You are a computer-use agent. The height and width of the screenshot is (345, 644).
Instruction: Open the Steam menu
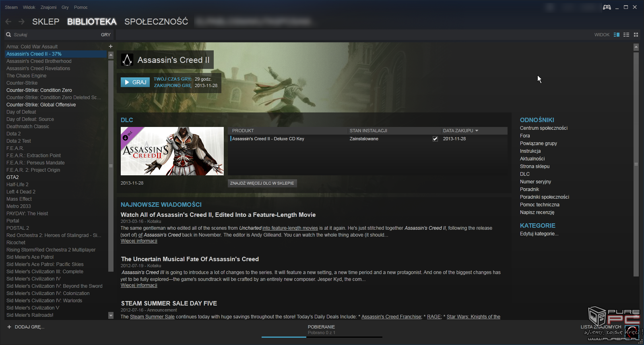point(11,7)
